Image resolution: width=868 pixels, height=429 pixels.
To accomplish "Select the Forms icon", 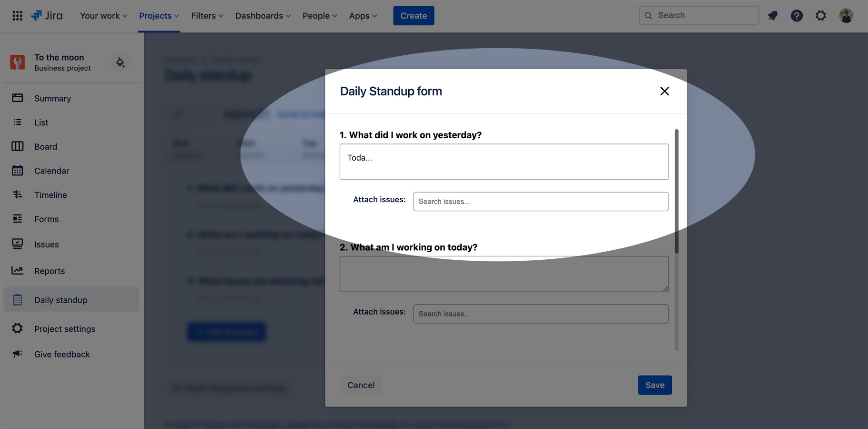I will click(x=17, y=219).
